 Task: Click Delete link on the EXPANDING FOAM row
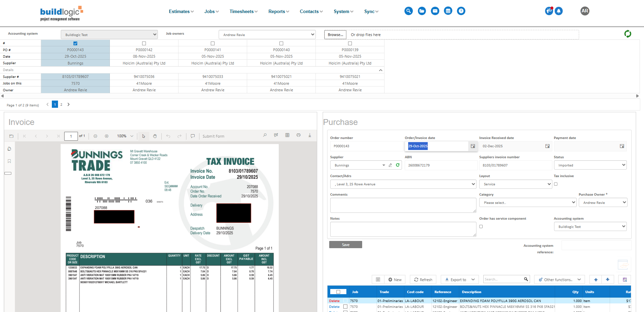(x=334, y=301)
